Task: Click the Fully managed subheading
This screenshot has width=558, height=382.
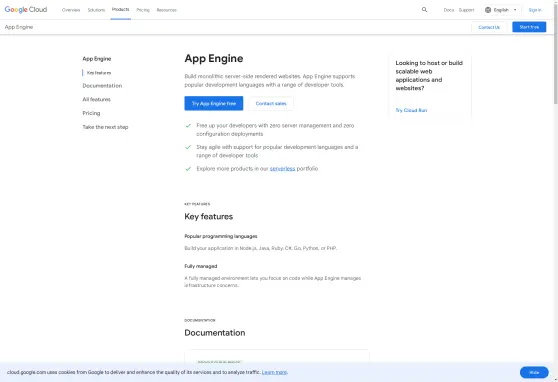Action: click(201, 266)
